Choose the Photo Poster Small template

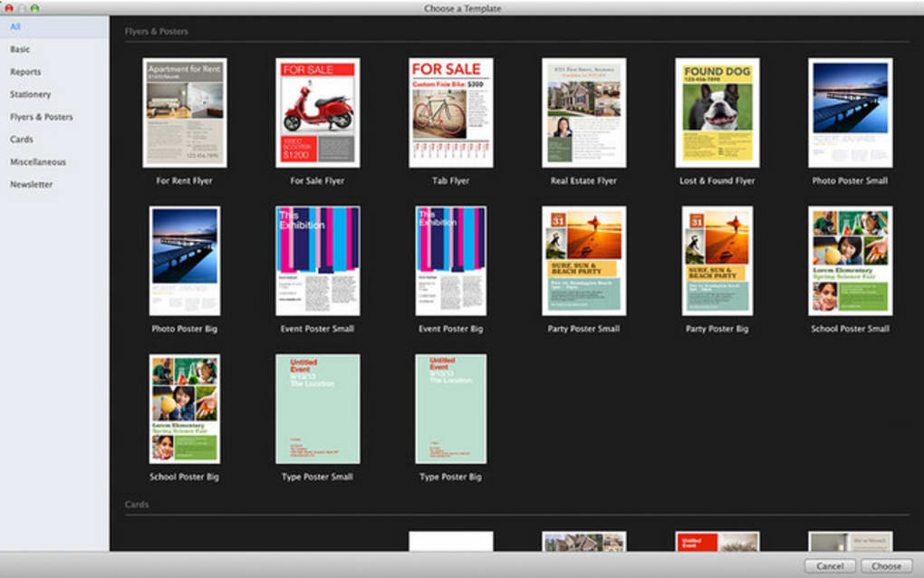point(851,112)
